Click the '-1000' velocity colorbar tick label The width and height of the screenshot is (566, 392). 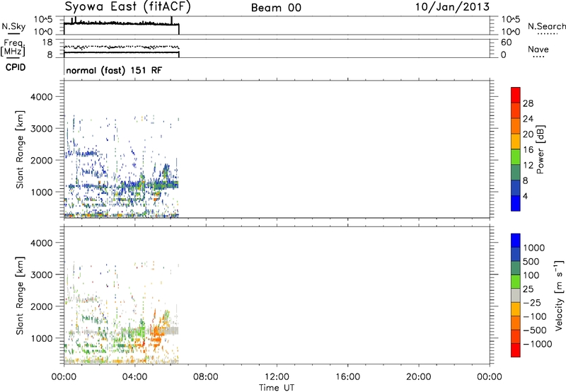pos(537,344)
